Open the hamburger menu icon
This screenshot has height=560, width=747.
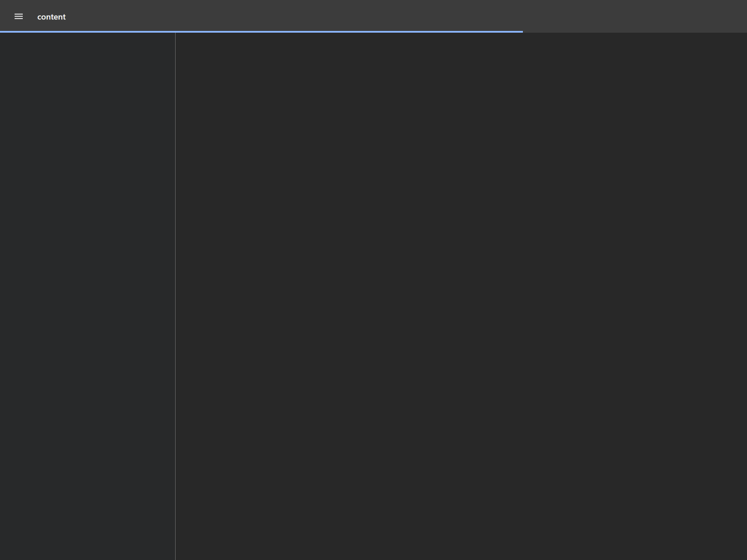19,16
